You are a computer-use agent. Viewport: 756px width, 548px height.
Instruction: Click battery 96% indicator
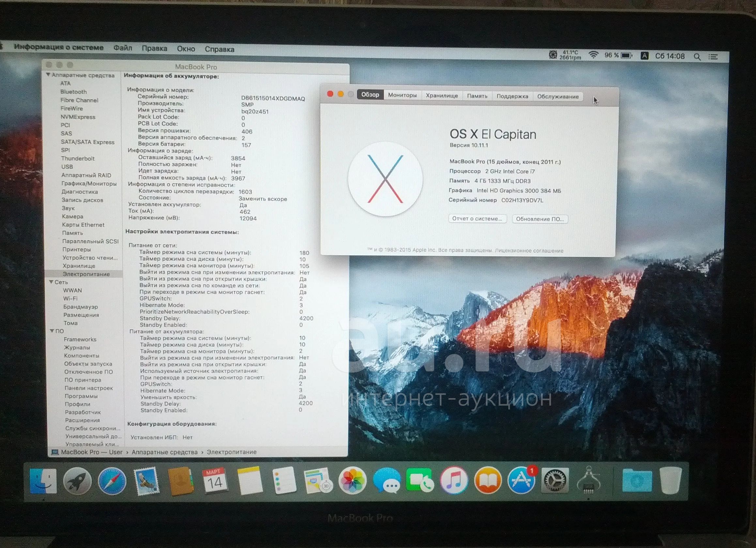coord(618,56)
